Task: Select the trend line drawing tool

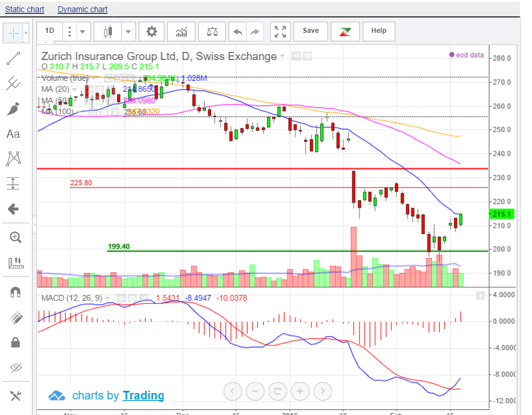Action: coord(13,58)
